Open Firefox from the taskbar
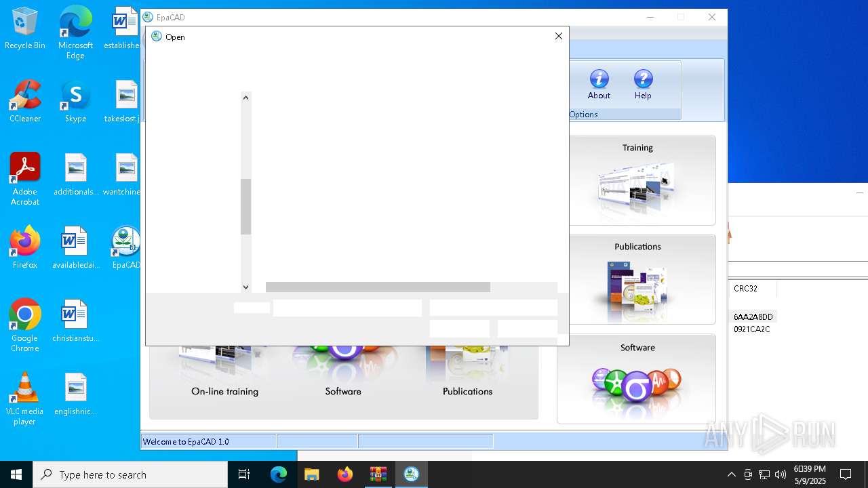Viewport: 868px width, 488px height. pos(344,474)
